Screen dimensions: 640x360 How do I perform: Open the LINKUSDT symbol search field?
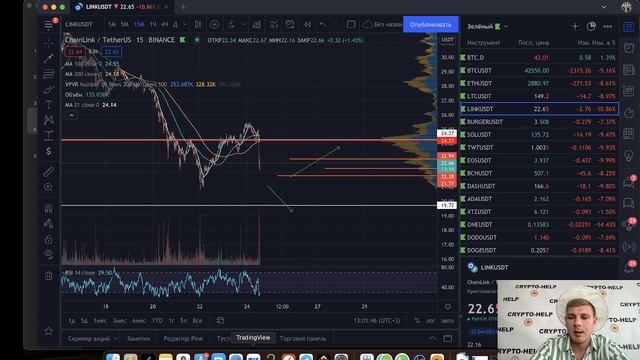(x=79, y=24)
